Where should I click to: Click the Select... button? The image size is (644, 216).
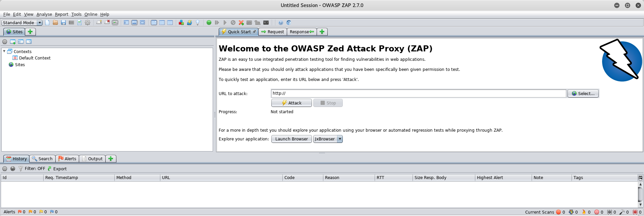pos(583,93)
